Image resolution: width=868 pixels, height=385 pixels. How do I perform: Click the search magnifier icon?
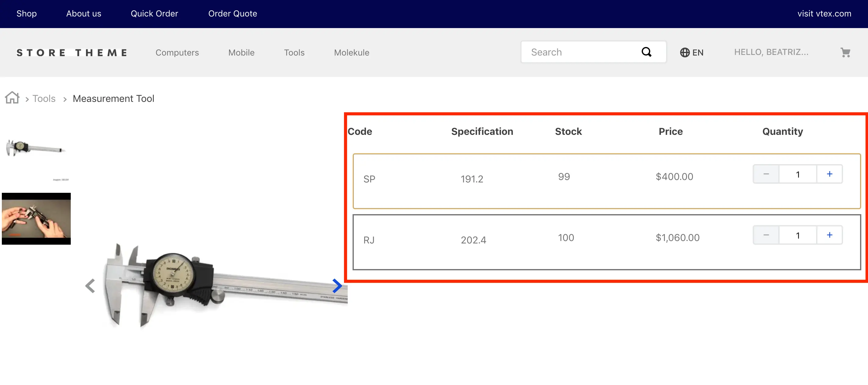coord(646,52)
